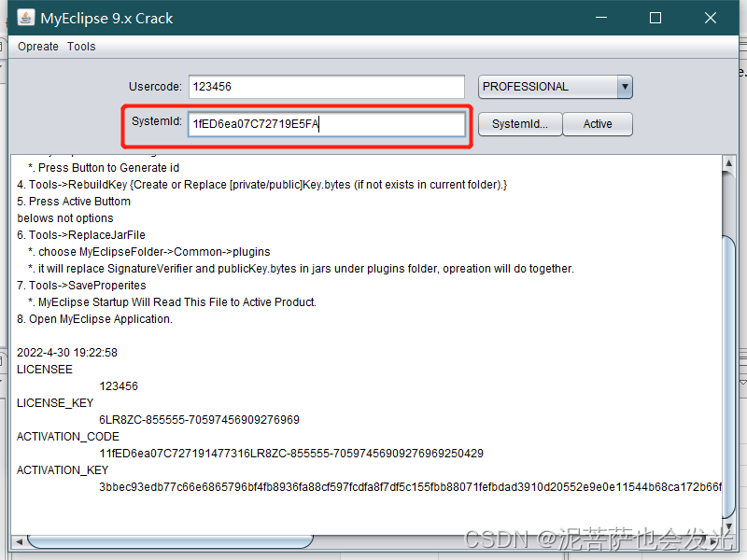747x560 pixels.
Task: Open the Tools menu
Action: (x=81, y=47)
